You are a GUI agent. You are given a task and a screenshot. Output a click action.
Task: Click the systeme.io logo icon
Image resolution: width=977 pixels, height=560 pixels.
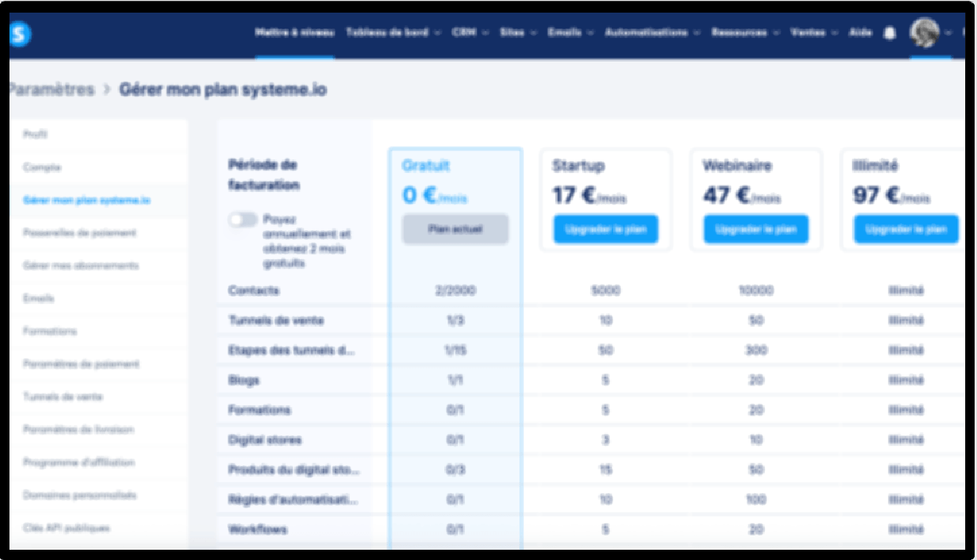pyautogui.click(x=21, y=35)
